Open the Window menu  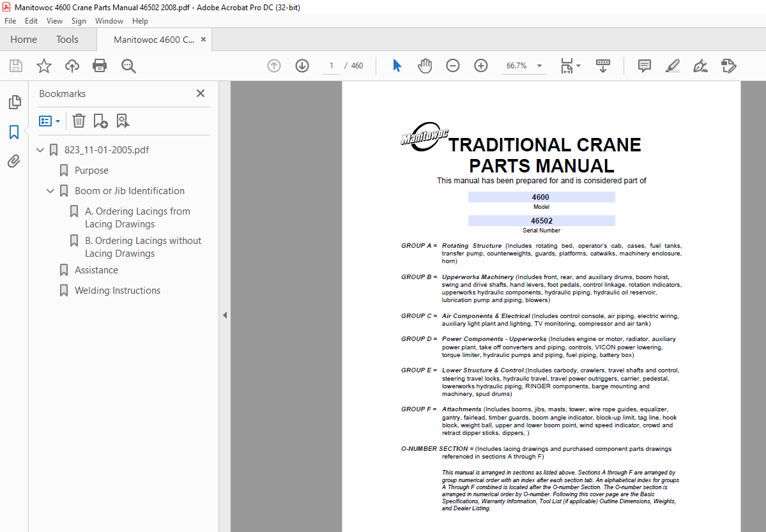click(109, 21)
